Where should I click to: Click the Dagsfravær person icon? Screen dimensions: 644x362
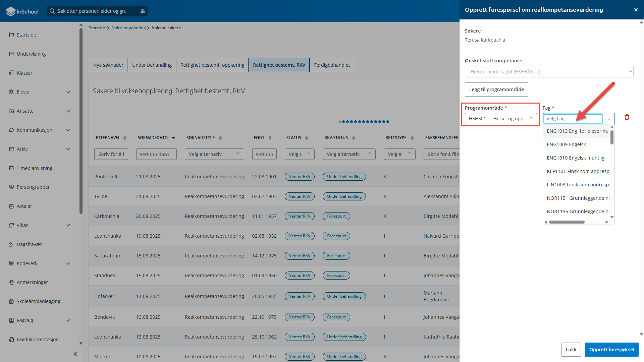pyautogui.click(x=11, y=244)
